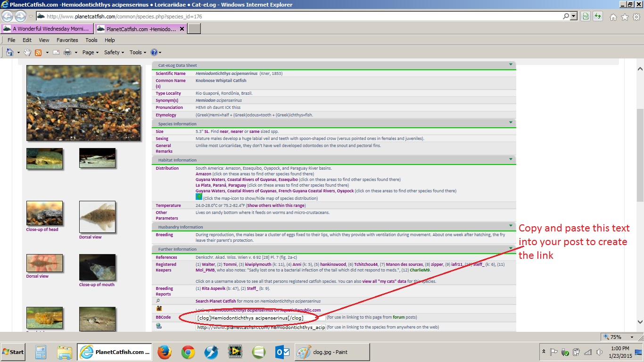Open Favorites with the star icon
The width and height of the screenshot is (644, 362).
click(625, 17)
